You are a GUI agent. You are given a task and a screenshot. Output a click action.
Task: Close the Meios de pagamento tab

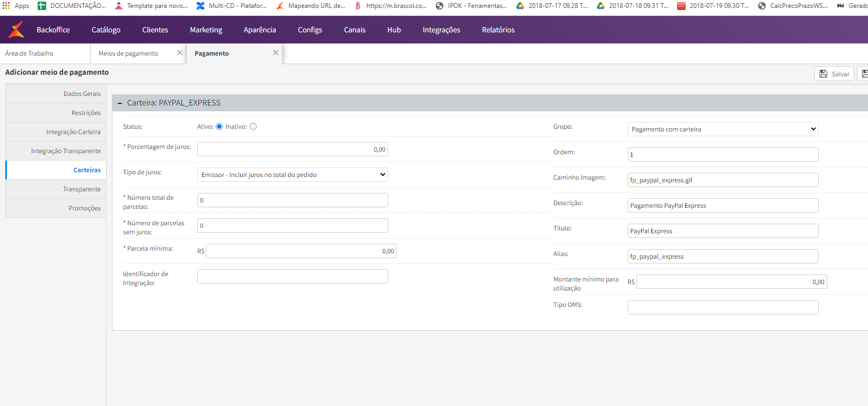[180, 52]
